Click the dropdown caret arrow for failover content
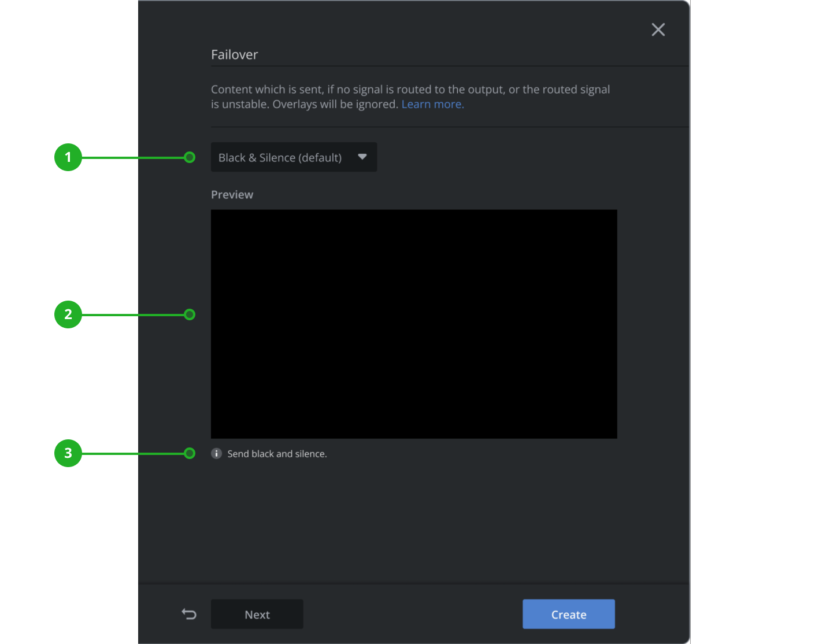The width and height of the screenshot is (815, 644). [x=362, y=157]
